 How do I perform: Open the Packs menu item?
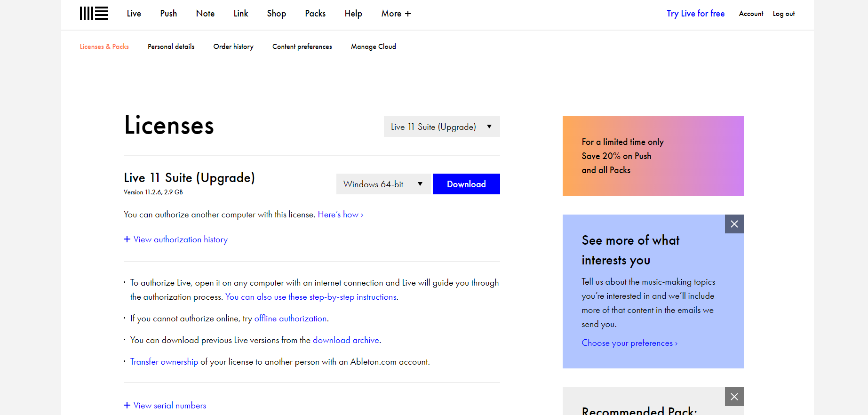(x=315, y=14)
